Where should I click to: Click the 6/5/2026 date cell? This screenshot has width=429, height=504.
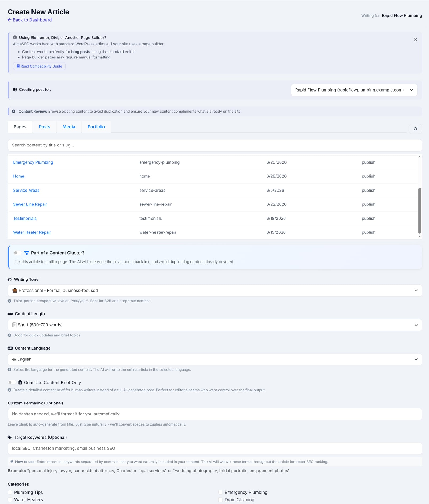(x=275, y=190)
